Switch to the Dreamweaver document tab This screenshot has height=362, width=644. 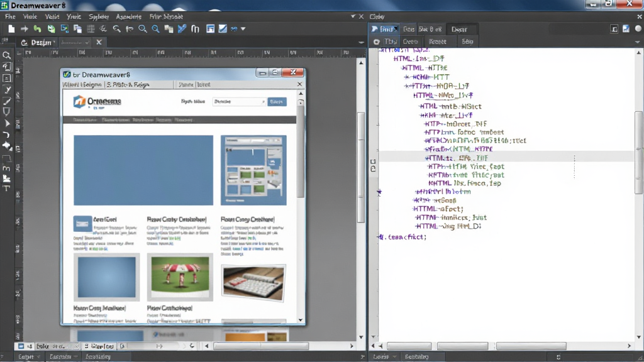point(37,42)
